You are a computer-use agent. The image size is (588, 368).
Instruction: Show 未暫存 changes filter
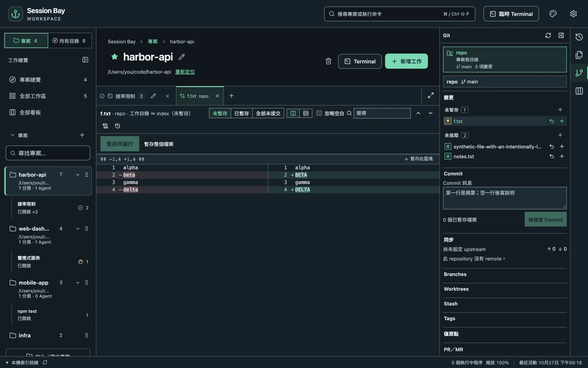pos(220,113)
